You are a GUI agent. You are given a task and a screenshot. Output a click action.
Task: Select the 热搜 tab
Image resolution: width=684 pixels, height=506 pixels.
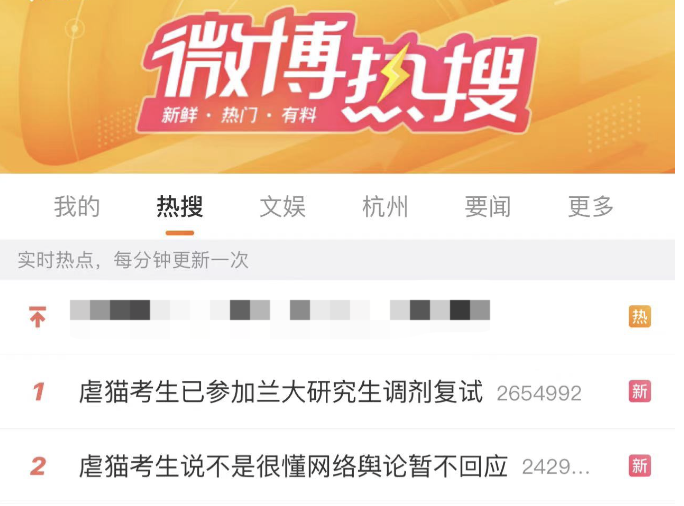[x=180, y=206]
